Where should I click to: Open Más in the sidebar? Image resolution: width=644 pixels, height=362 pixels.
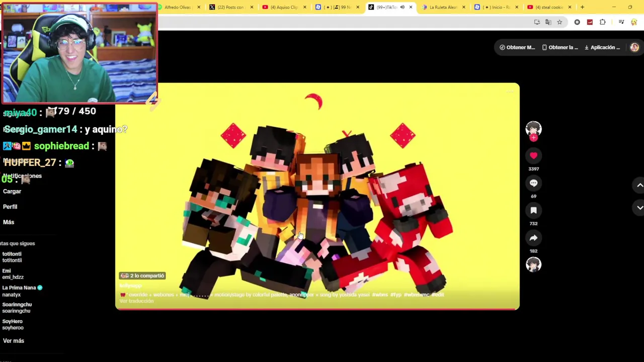click(9, 222)
